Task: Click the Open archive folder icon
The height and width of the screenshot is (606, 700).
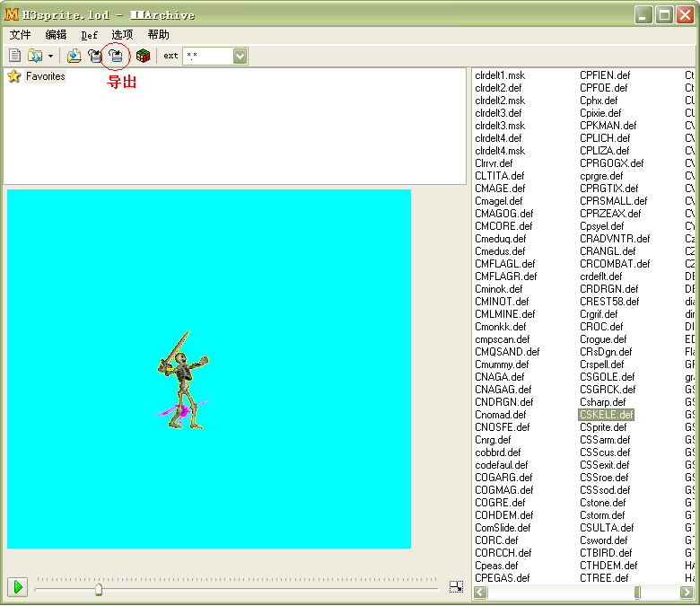Action: pos(35,56)
